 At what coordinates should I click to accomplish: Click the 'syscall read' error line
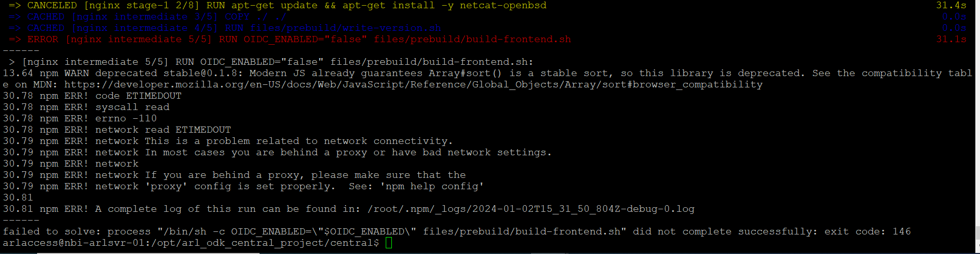pyautogui.click(x=86, y=107)
